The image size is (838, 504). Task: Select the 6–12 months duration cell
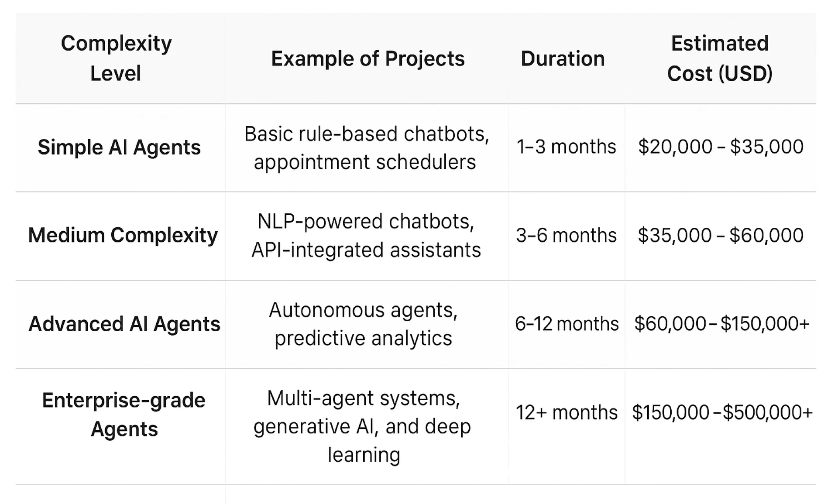tap(567, 324)
